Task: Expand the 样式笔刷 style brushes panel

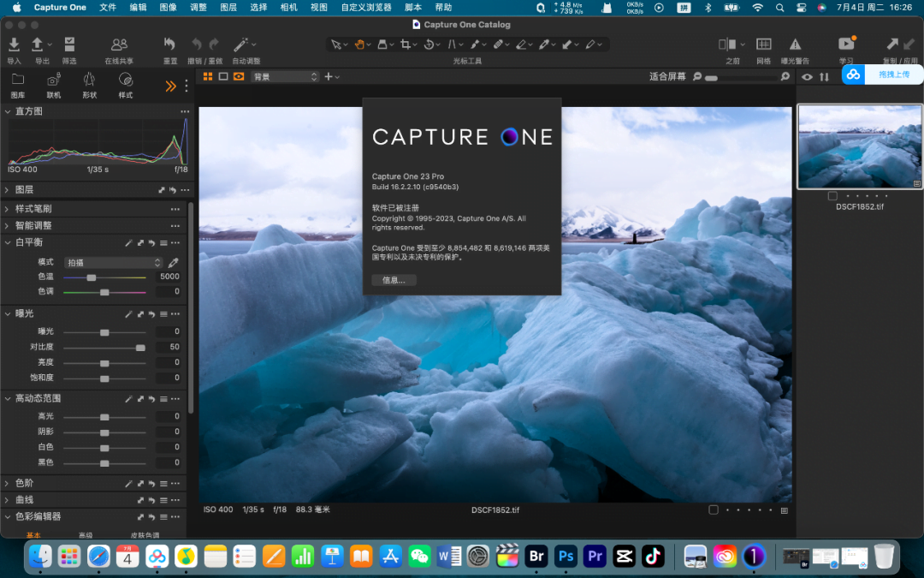Action: (x=8, y=209)
